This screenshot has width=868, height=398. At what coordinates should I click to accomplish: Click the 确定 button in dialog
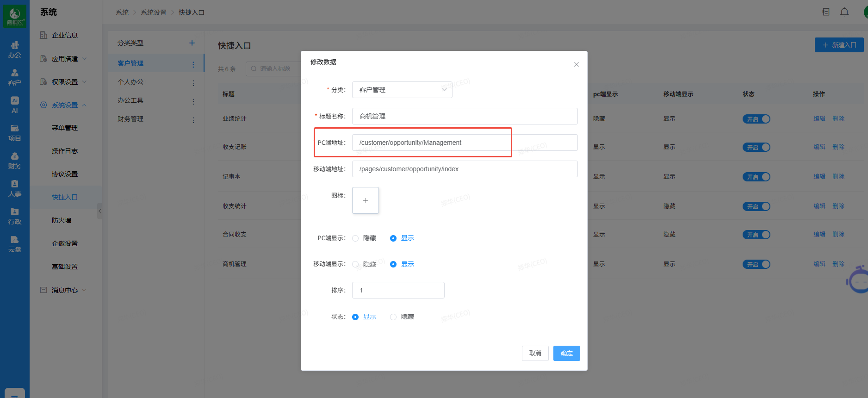coord(566,353)
